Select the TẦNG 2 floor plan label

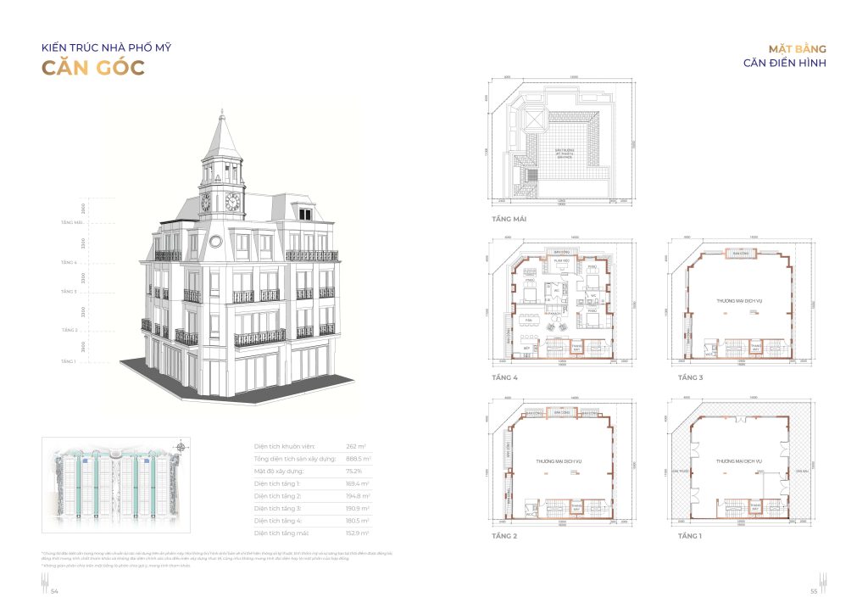504,537
